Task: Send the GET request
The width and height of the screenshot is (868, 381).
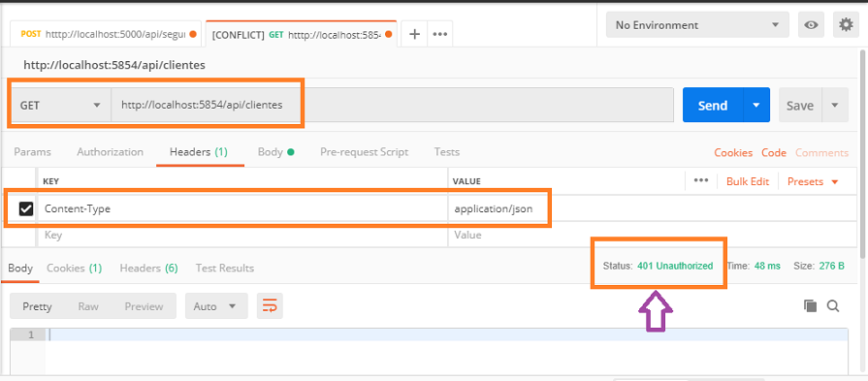Action: pos(713,105)
